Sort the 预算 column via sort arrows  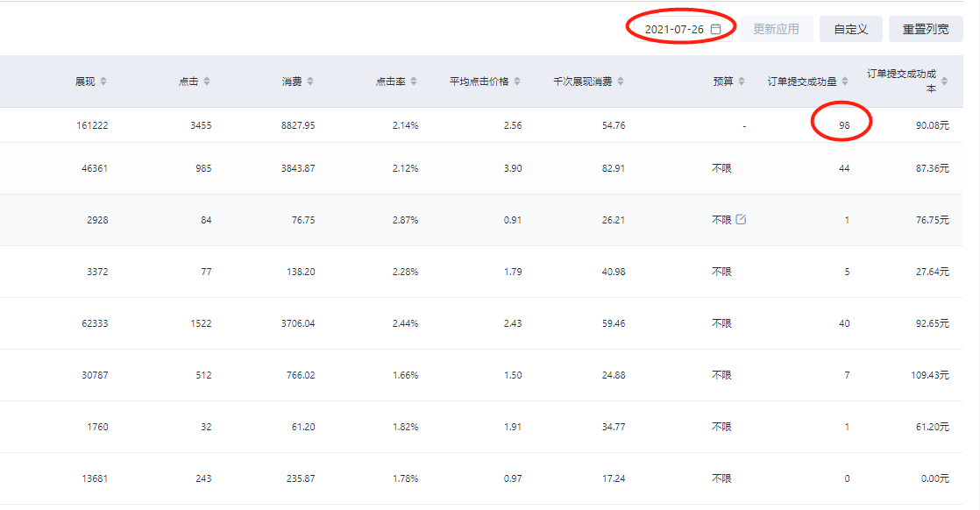click(x=742, y=81)
